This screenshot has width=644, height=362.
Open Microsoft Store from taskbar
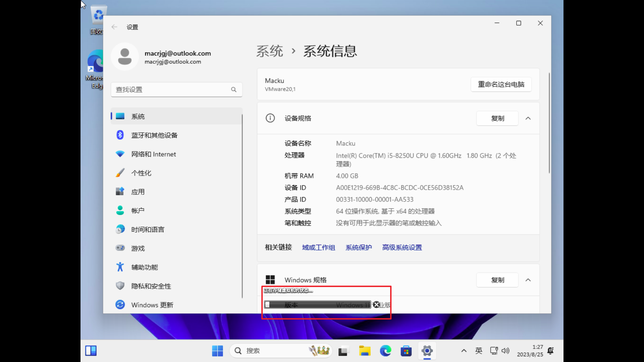coord(406,351)
